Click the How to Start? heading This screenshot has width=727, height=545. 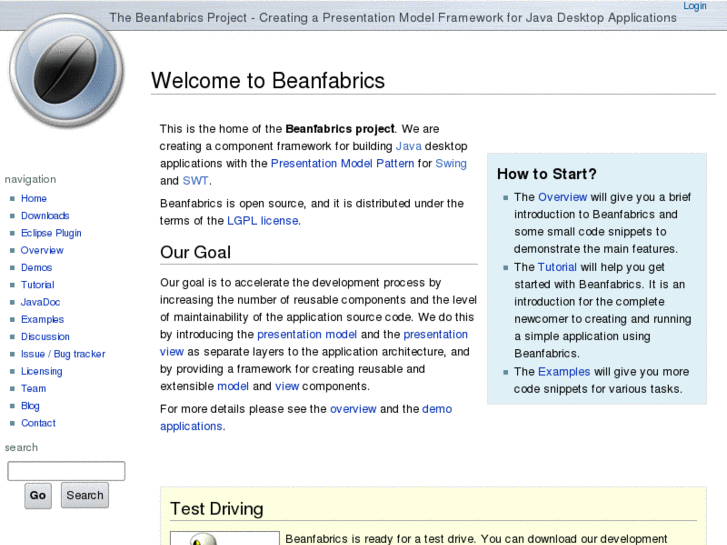[x=547, y=174]
